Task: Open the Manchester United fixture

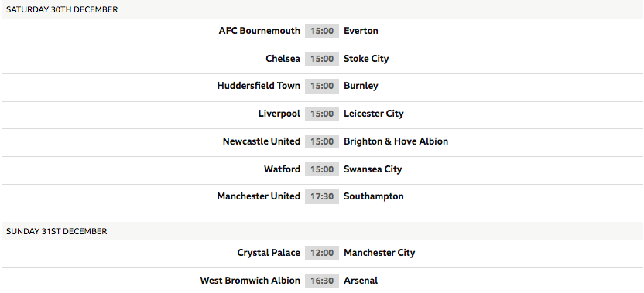Action: point(259,196)
